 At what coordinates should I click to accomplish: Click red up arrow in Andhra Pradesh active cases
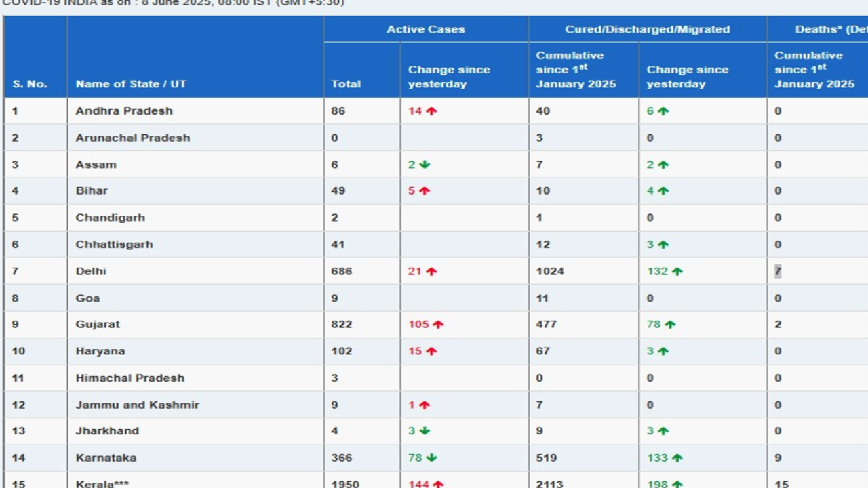tap(431, 111)
